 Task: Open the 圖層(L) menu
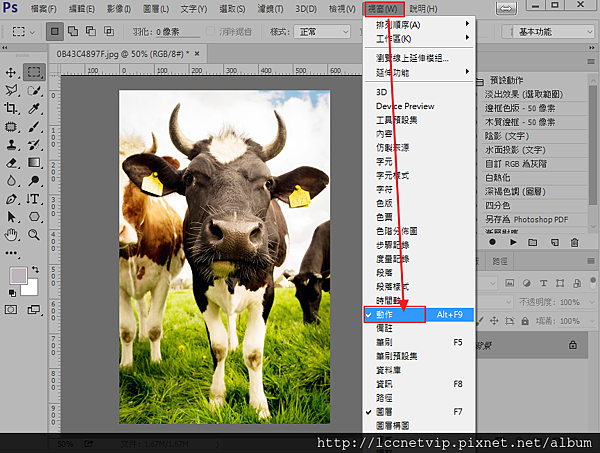tap(156, 9)
